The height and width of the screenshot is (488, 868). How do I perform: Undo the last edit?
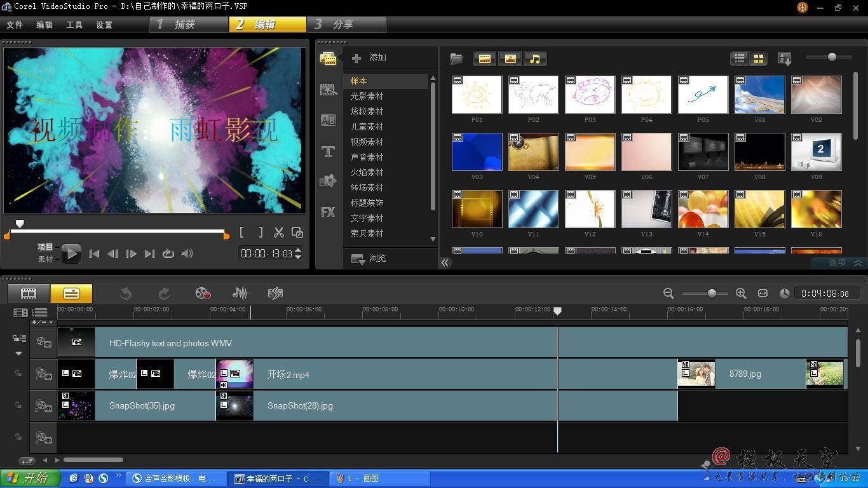(126, 293)
